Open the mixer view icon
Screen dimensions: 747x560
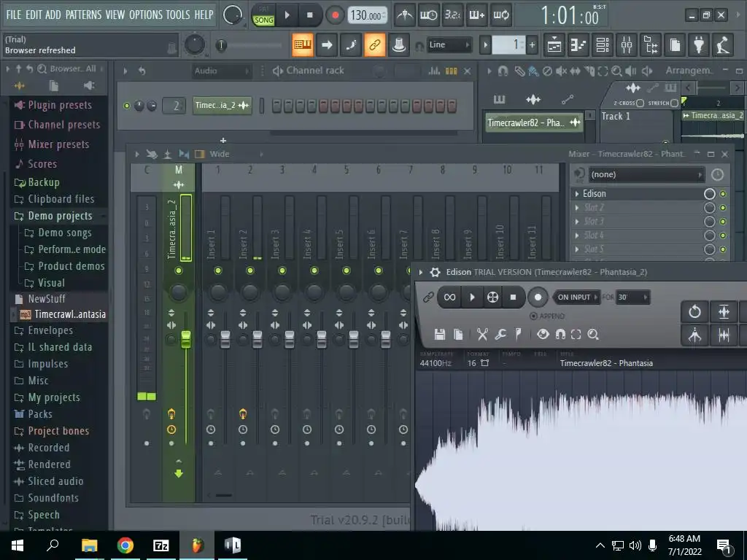coord(627,45)
